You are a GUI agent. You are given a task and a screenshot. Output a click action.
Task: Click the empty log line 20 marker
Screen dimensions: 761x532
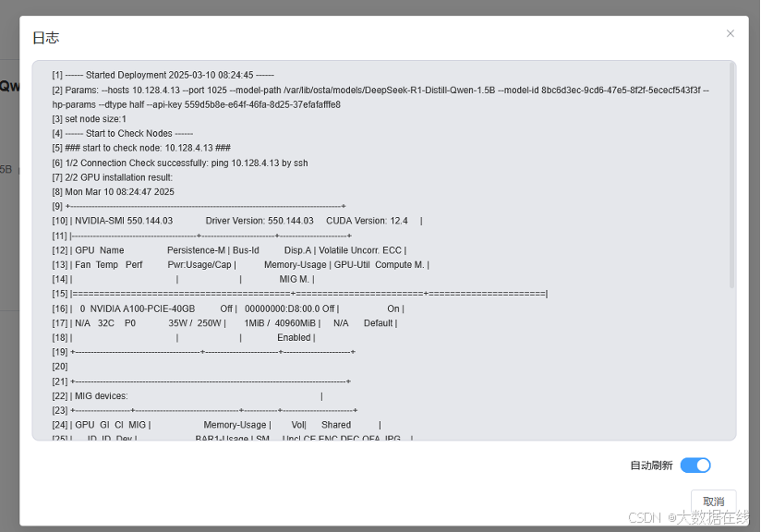60,367
